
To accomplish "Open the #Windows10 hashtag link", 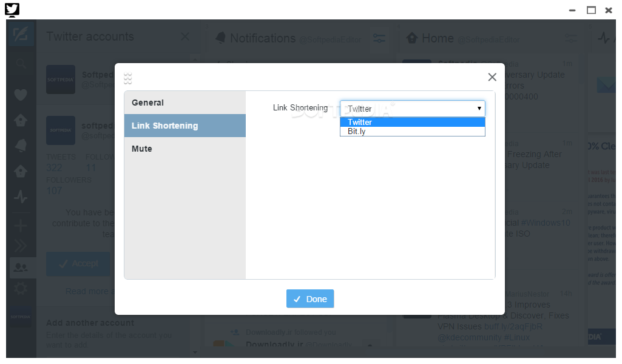I will point(546,223).
